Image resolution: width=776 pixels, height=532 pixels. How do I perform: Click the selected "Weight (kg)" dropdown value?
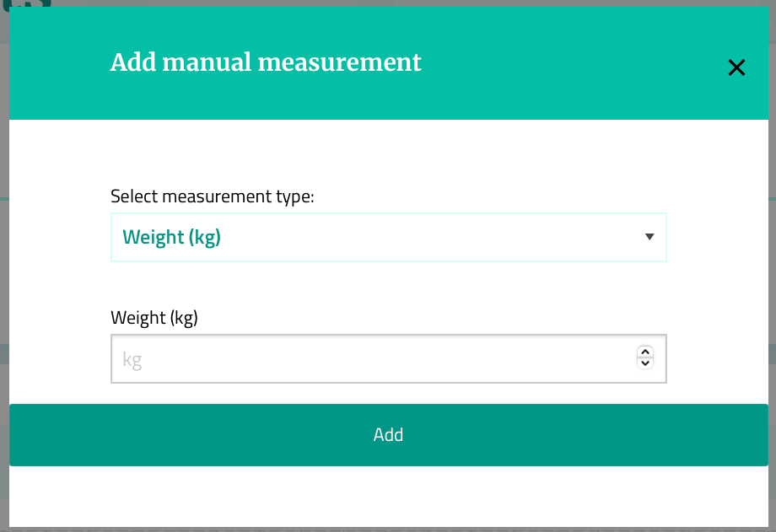pyautogui.click(x=172, y=237)
